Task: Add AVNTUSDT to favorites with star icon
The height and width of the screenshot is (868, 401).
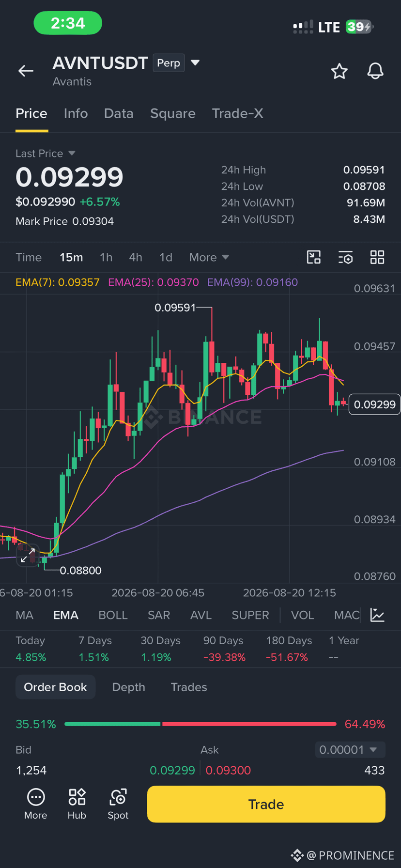Action: [339, 71]
